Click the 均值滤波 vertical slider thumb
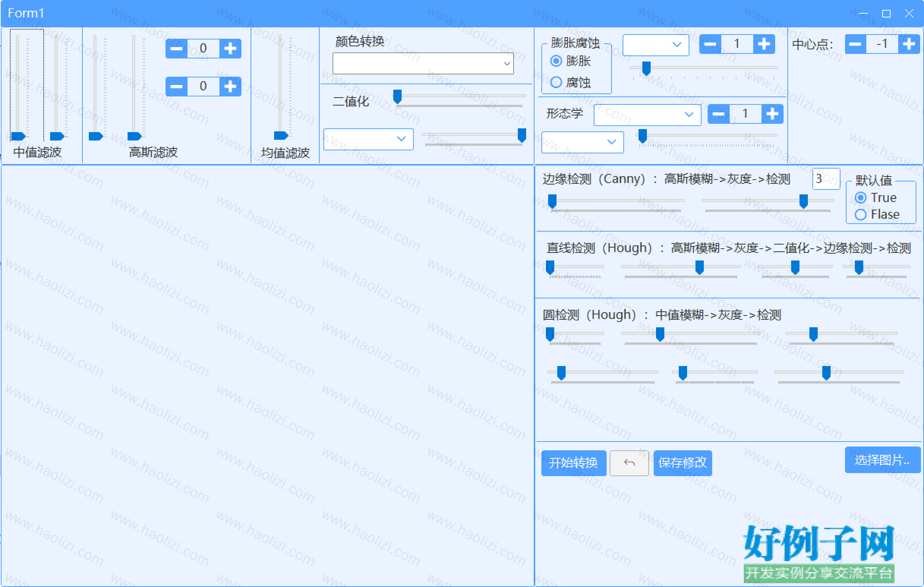Image resolution: width=924 pixels, height=587 pixels. 281,136
